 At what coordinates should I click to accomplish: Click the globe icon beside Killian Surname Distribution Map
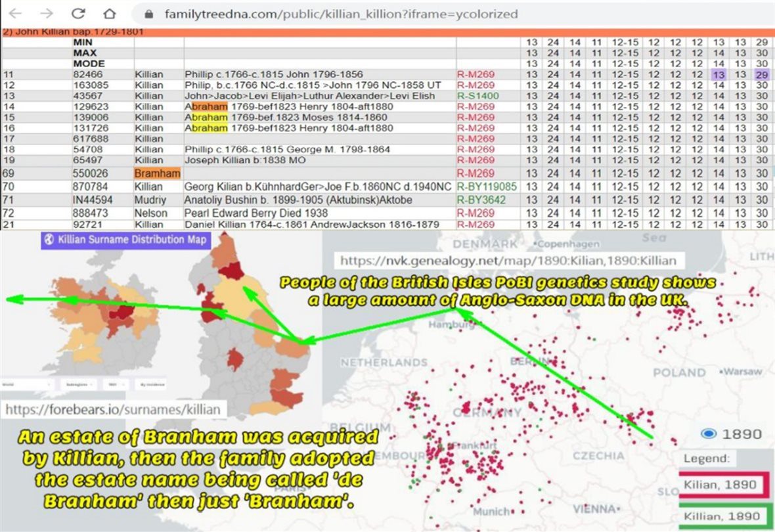pyautogui.click(x=49, y=240)
